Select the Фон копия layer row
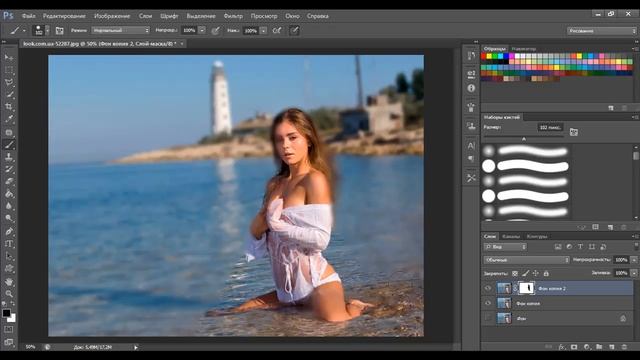 pyautogui.click(x=558, y=303)
